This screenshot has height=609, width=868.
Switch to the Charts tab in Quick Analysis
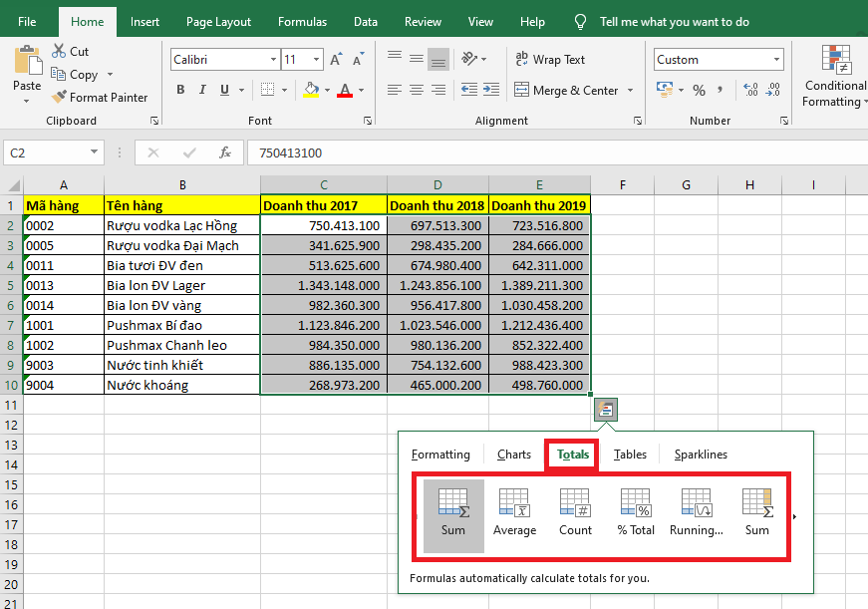514,455
